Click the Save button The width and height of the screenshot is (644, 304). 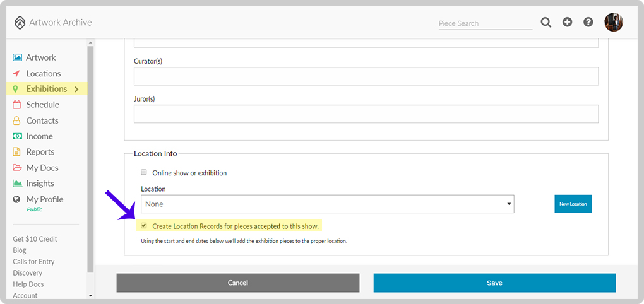(494, 283)
